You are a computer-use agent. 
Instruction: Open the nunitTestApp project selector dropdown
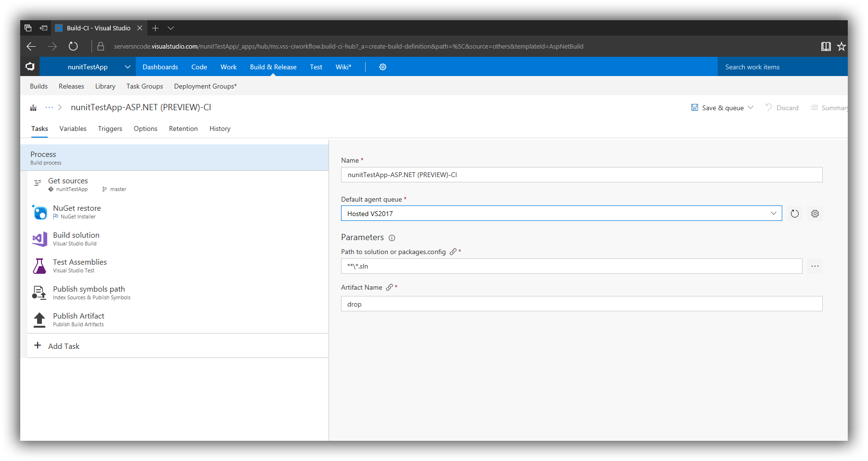click(x=128, y=67)
